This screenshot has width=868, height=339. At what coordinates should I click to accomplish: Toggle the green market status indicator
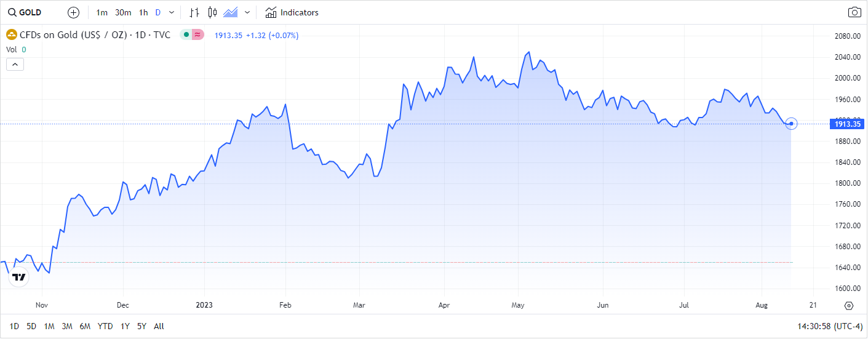pyautogui.click(x=186, y=35)
